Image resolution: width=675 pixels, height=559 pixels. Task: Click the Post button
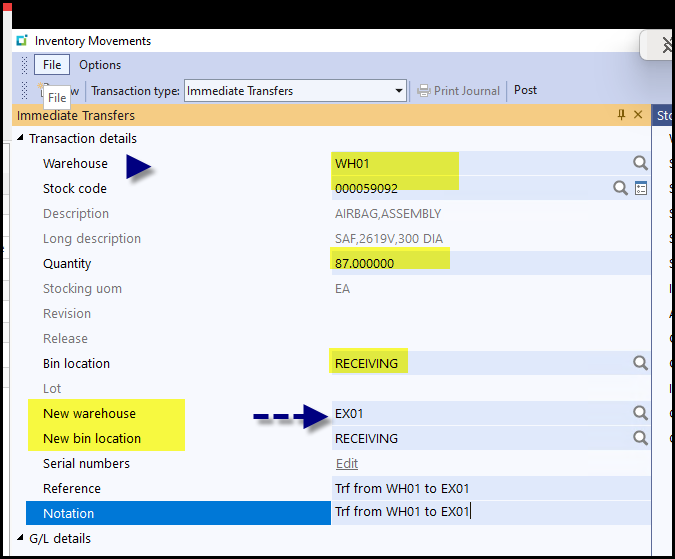[525, 90]
